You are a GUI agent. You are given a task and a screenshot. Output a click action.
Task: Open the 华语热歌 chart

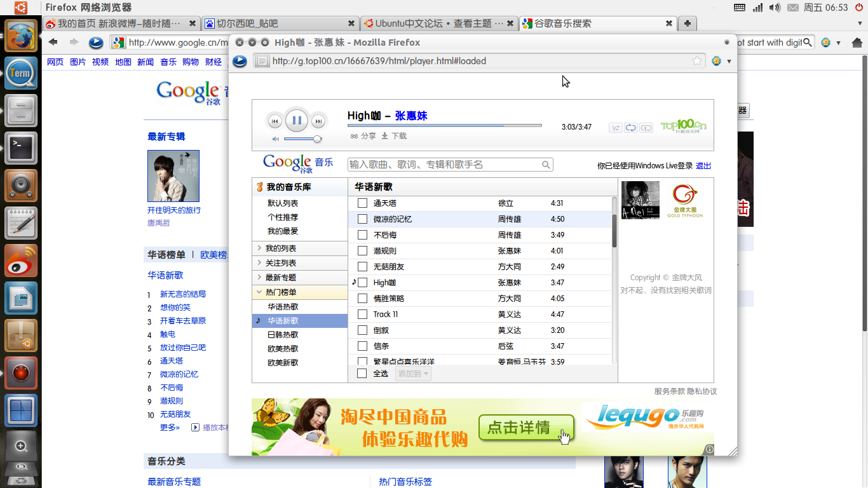pyautogui.click(x=283, y=307)
